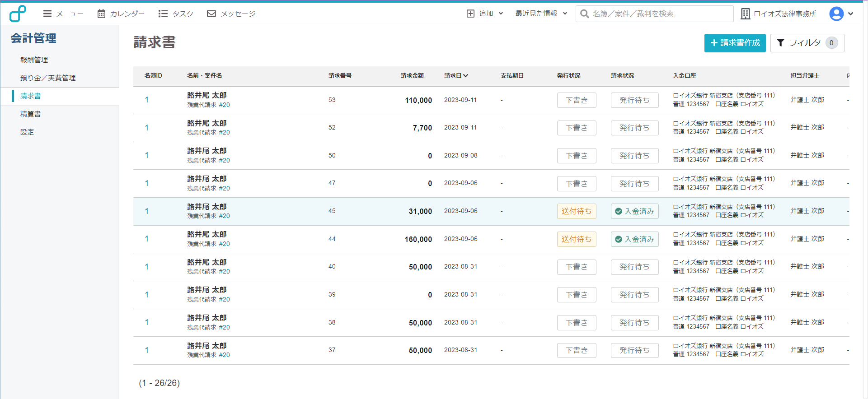Click the user avatar icon
Screen dimensions: 868x399
tap(836, 14)
